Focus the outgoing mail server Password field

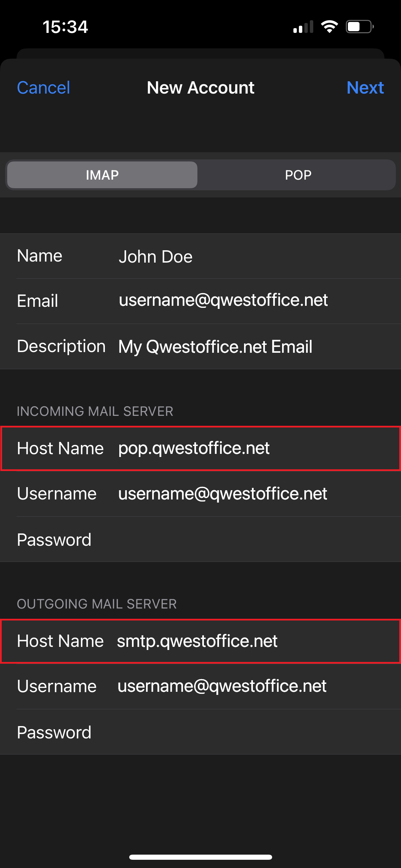click(x=240, y=732)
